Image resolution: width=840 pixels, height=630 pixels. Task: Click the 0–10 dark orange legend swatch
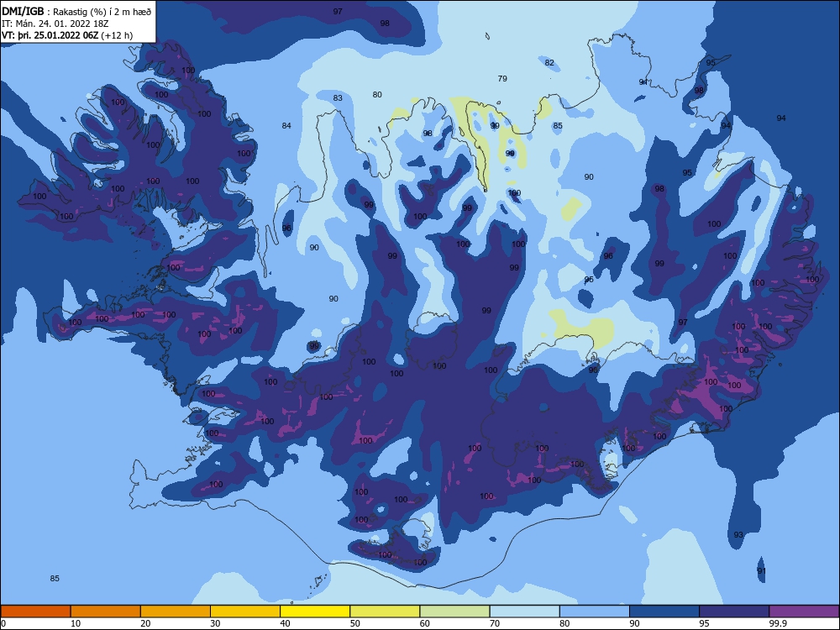pyautogui.click(x=35, y=612)
